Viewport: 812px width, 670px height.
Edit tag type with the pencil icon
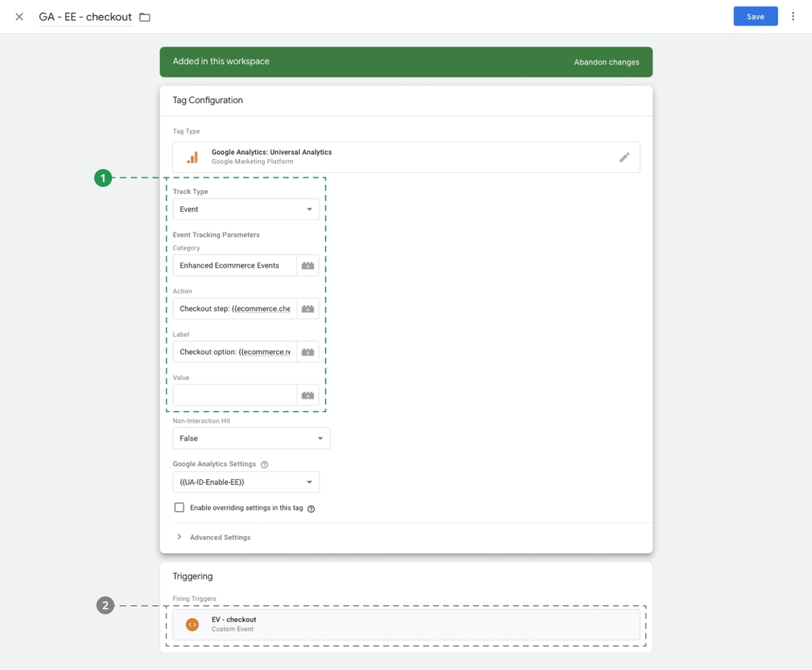tap(625, 157)
